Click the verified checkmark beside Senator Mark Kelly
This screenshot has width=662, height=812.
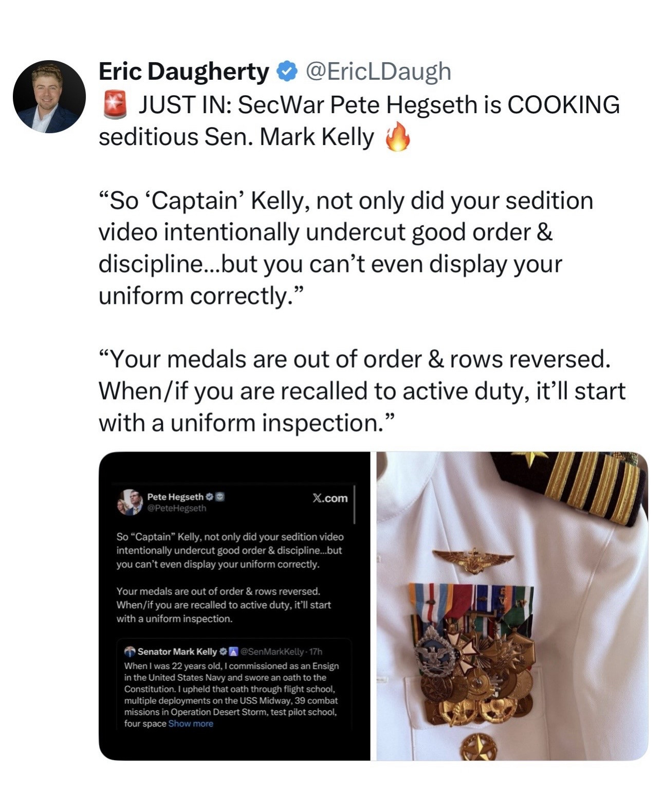(223, 652)
